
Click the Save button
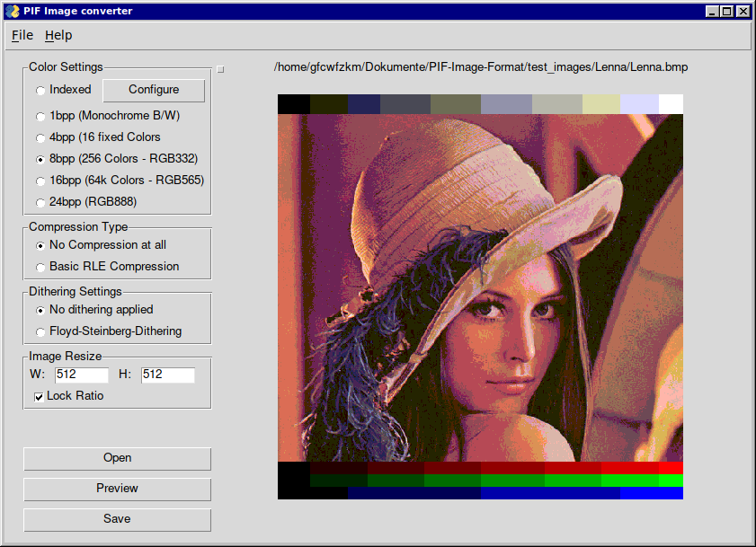117,519
